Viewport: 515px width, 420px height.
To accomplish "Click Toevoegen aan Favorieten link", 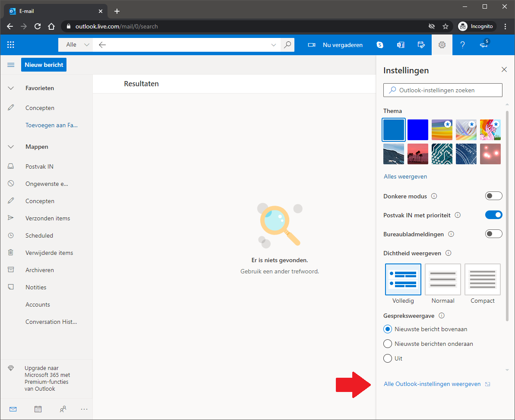I will 51,125.
